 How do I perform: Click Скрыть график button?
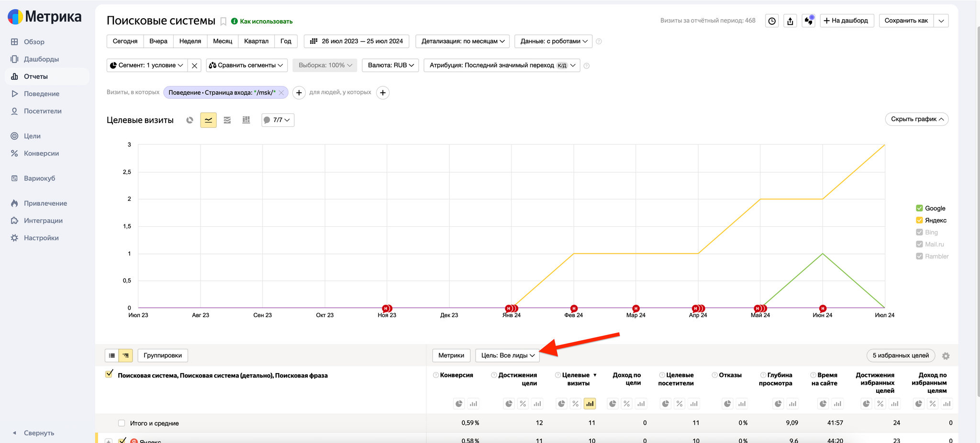pos(917,119)
